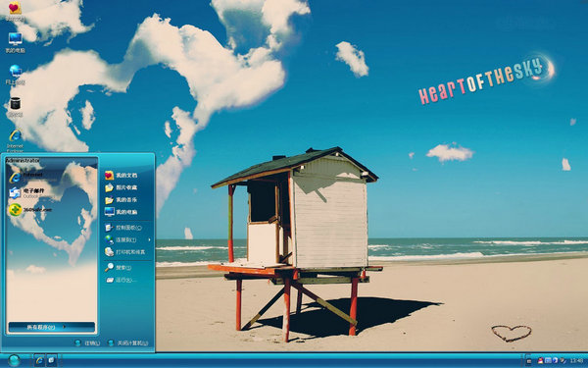Open Internet pinned item in Start menu

pyautogui.click(x=32, y=176)
